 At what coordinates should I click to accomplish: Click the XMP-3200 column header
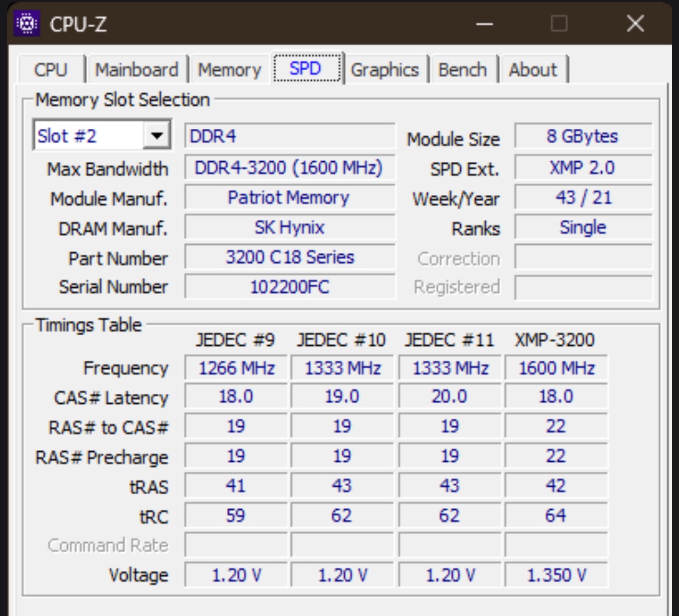[x=555, y=340]
